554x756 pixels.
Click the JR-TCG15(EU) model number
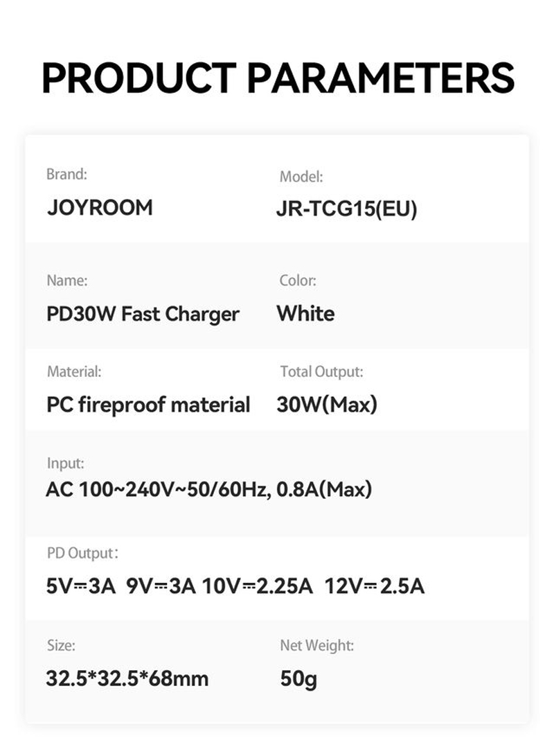point(346,209)
